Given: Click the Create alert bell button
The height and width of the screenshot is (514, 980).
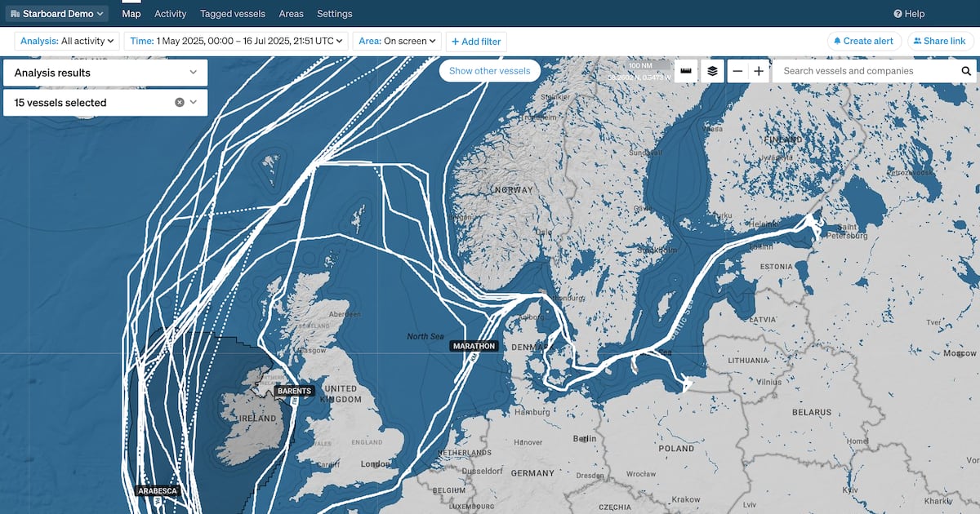Looking at the screenshot, I should pos(864,41).
